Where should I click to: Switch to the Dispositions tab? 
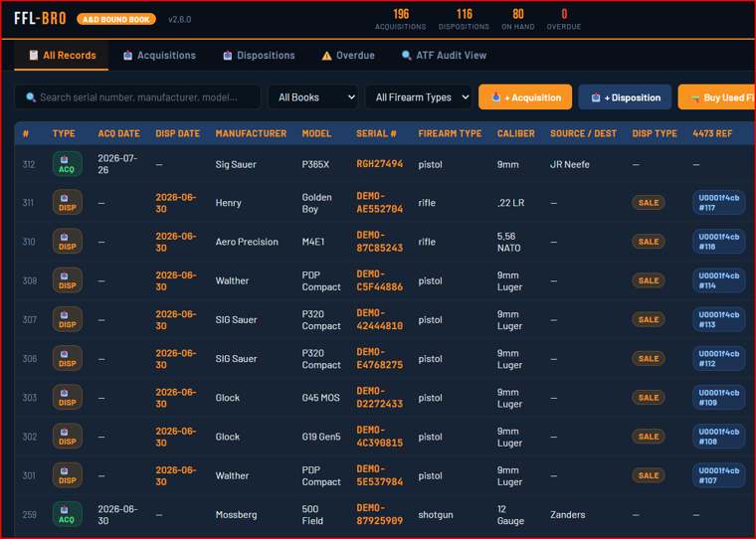click(x=259, y=56)
